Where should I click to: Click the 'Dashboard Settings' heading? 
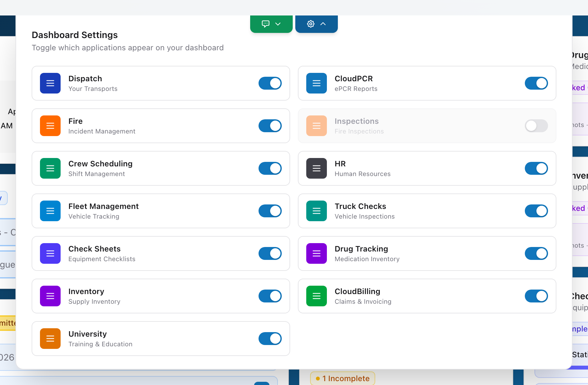click(x=75, y=35)
